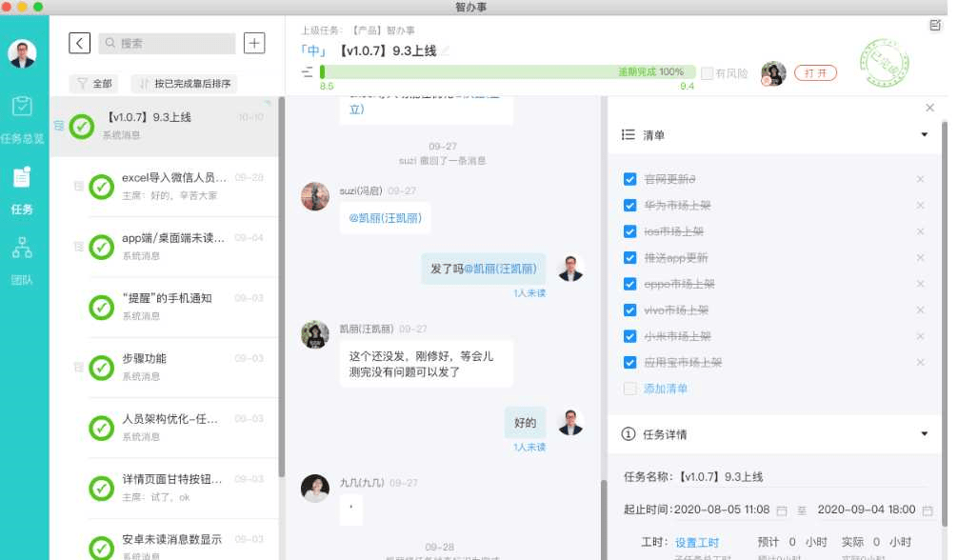958x560 pixels.
Task: Uncheck the 华为市场上架 checklist item
Action: click(629, 205)
